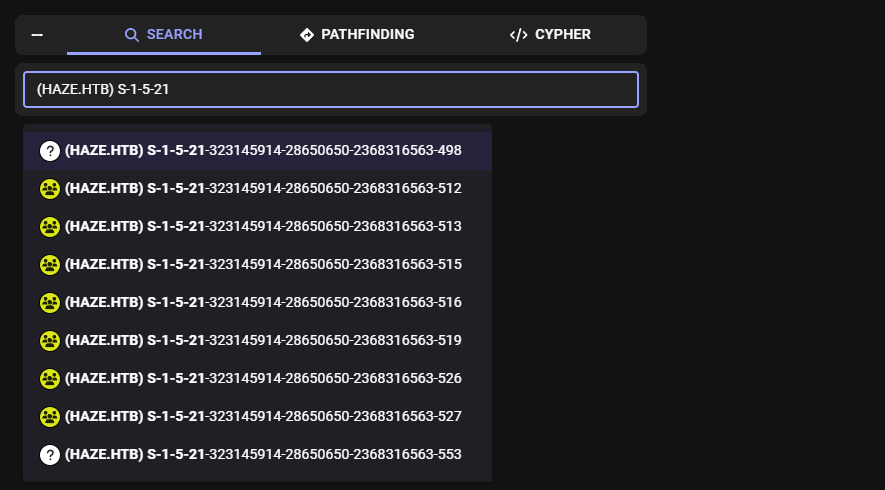Image resolution: width=885 pixels, height=490 pixels.
Task: Collapse the search panel with minus button
Action: [x=37, y=35]
